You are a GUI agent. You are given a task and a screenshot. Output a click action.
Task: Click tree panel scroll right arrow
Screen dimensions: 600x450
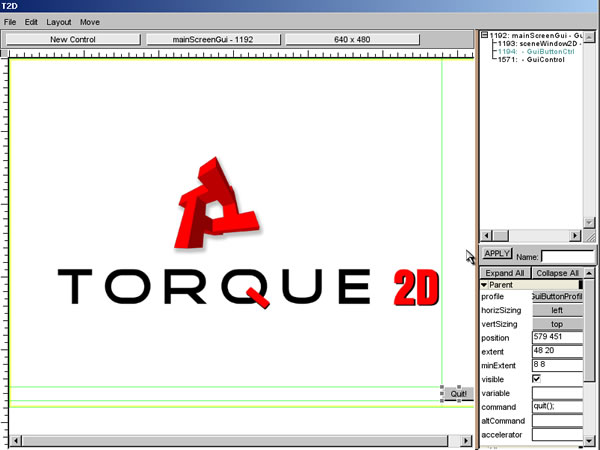(x=575, y=236)
